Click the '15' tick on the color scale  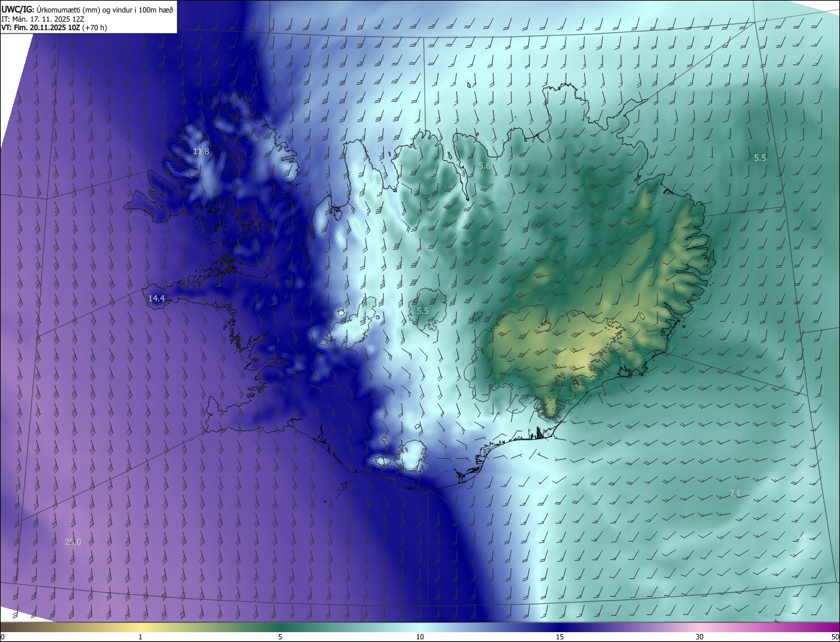560,637
